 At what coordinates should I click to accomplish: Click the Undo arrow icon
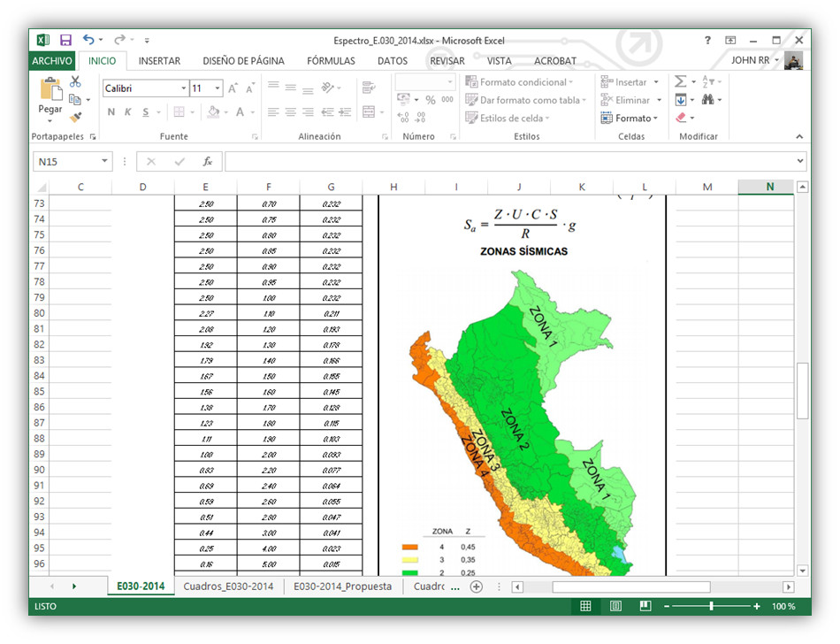pyautogui.click(x=88, y=40)
